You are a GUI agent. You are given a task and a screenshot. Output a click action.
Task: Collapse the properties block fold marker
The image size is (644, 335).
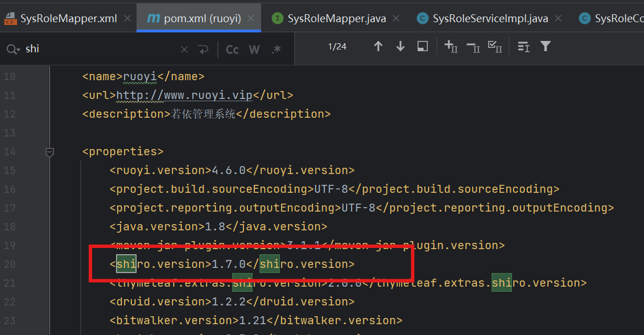pyautogui.click(x=49, y=152)
